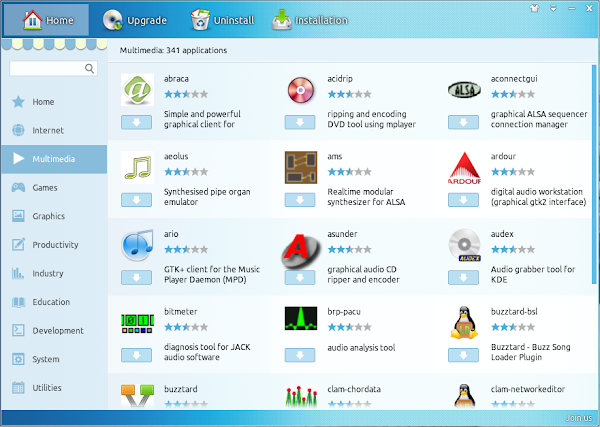Open the Development category

[x=54, y=330]
